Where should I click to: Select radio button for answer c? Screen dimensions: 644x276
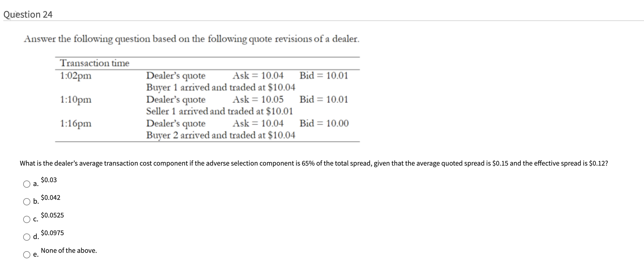click(26, 220)
